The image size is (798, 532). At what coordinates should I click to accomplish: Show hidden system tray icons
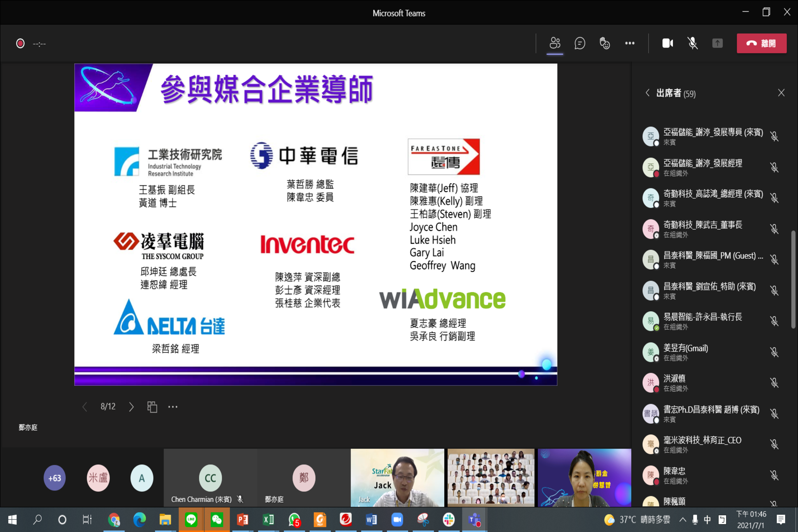click(x=682, y=520)
